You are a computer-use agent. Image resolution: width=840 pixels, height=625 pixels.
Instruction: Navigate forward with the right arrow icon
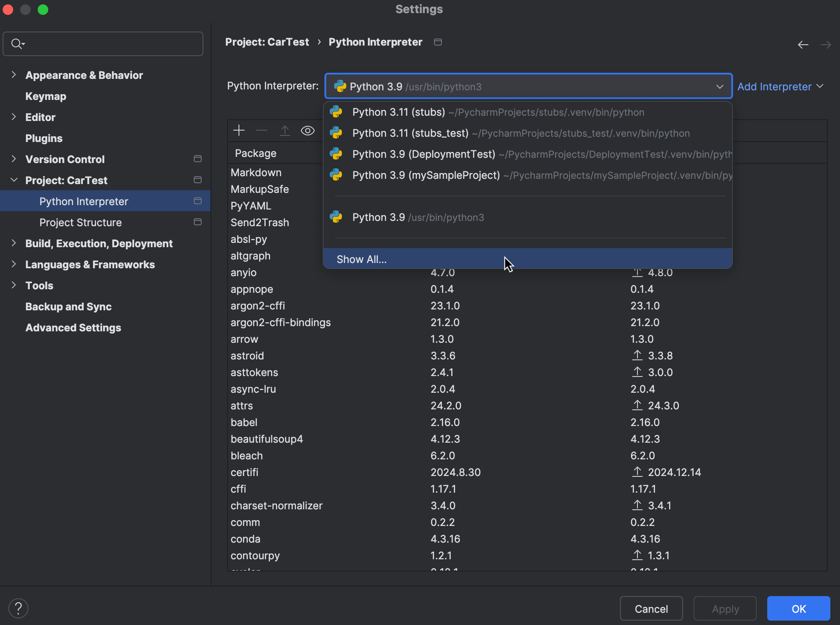pos(826,44)
